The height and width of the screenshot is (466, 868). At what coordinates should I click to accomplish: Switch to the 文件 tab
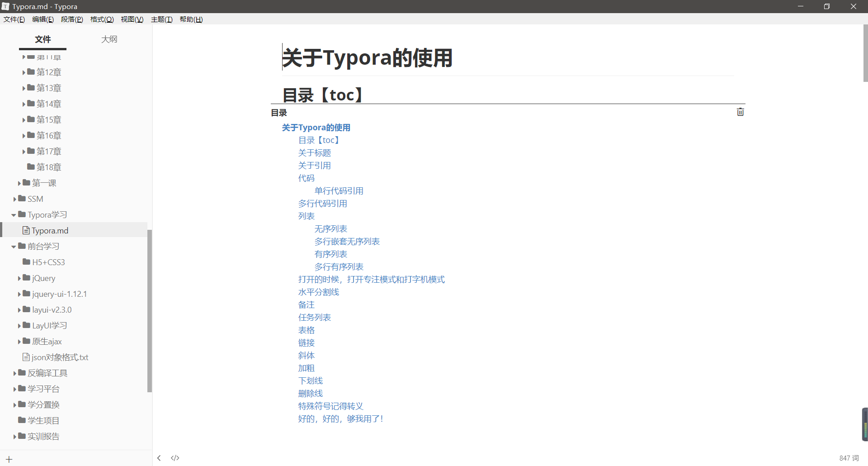(x=43, y=39)
